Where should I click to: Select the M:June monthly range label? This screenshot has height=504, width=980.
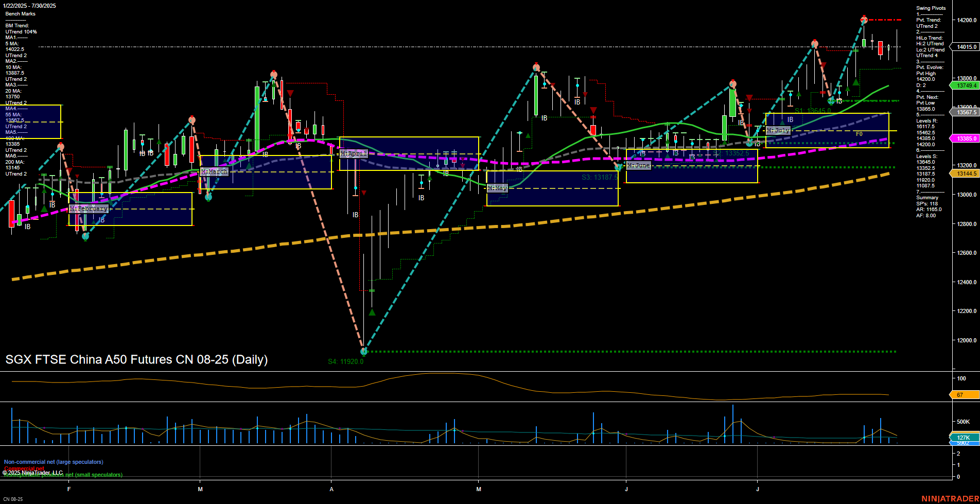[639, 165]
